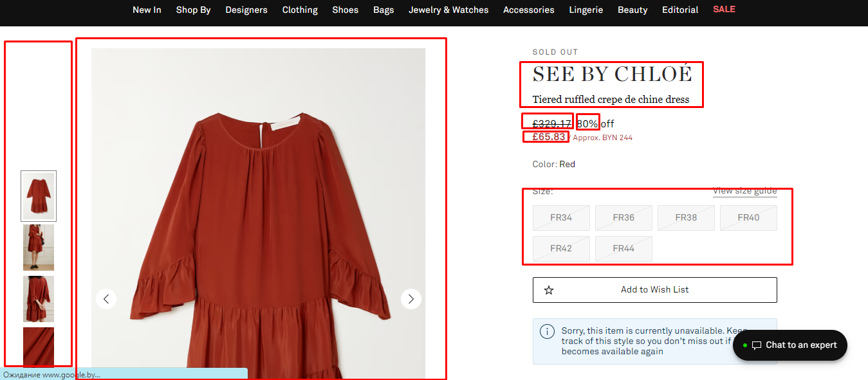
Task: Go to the SALE section
Action: coord(724,9)
